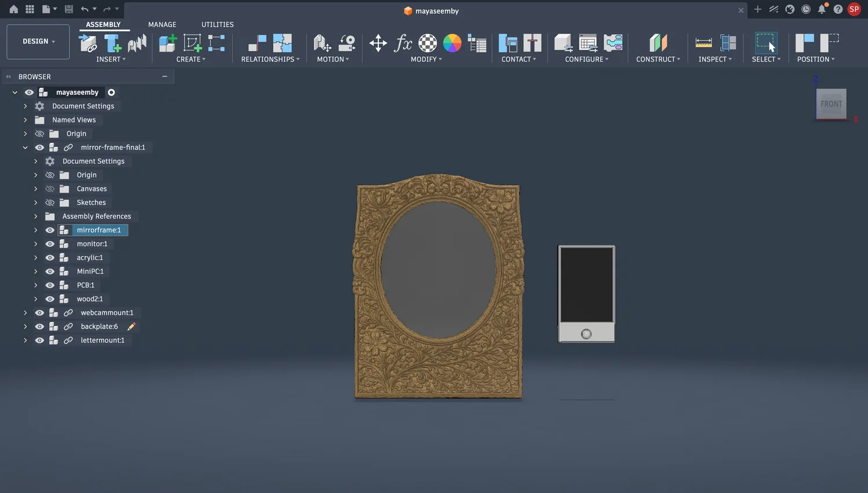The height and width of the screenshot is (493, 868).
Task: Click the New Component icon
Action: click(168, 43)
